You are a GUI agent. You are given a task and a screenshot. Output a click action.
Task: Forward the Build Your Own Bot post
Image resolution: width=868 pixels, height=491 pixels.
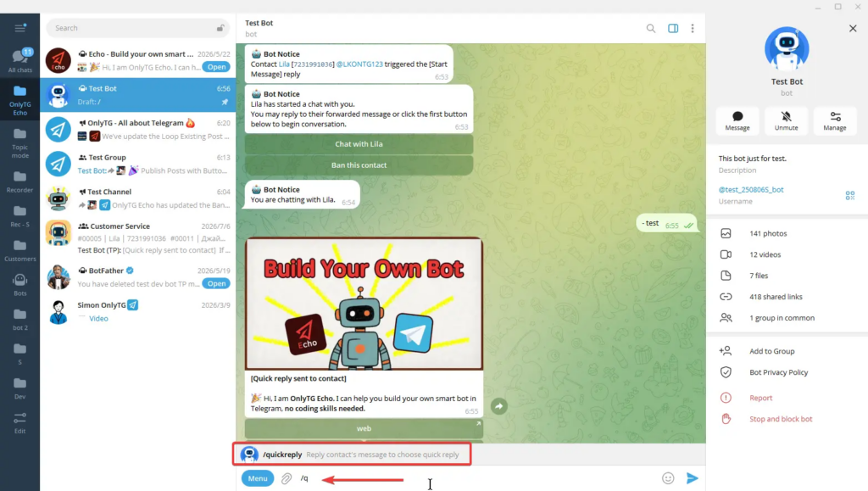coord(498,406)
